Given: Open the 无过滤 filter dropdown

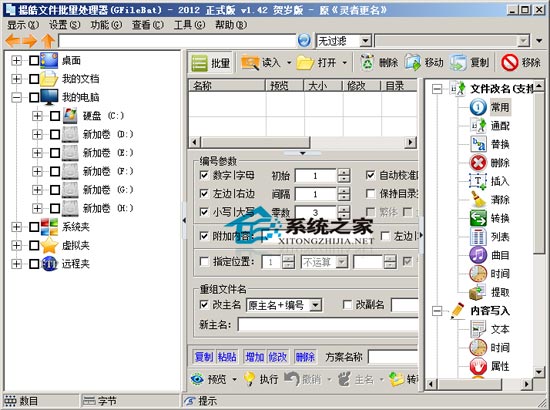Looking at the screenshot, I should [x=365, y=41].
